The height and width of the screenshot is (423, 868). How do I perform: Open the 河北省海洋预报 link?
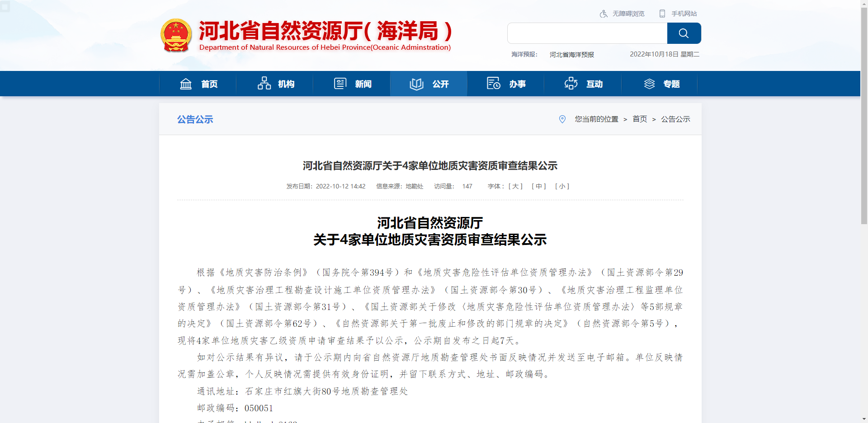571,54
